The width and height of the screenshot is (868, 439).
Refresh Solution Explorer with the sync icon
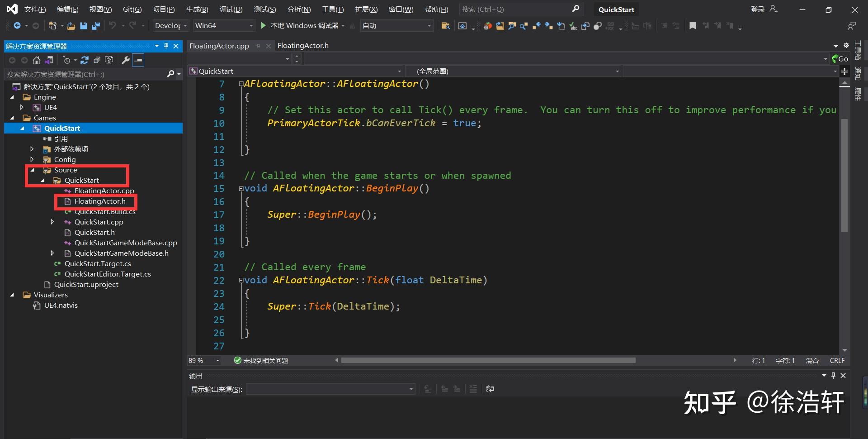click(85, 60)
